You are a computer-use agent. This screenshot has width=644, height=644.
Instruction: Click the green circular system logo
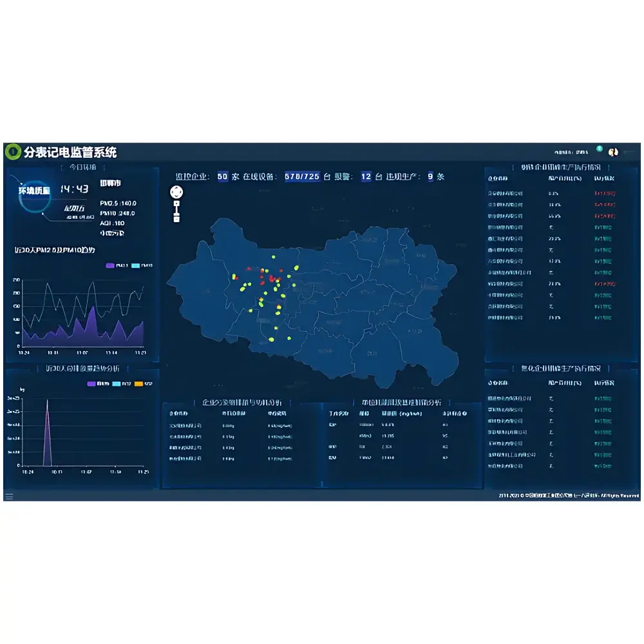point(12,152)
